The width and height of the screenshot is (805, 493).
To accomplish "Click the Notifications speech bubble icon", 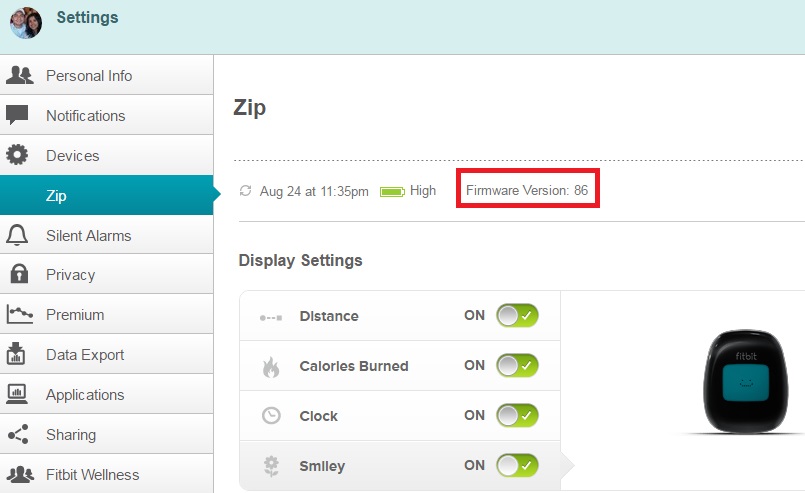I will 17,115.
